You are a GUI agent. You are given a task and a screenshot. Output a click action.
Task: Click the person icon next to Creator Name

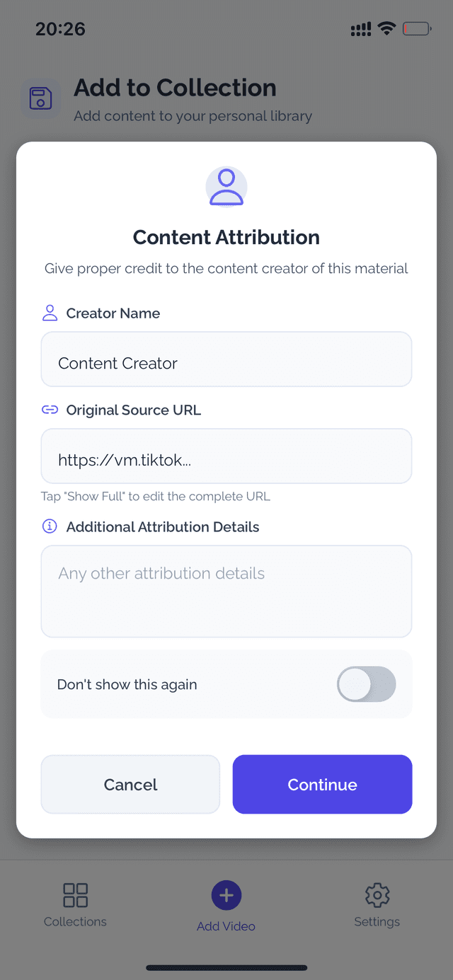click(x=50, y=312)
